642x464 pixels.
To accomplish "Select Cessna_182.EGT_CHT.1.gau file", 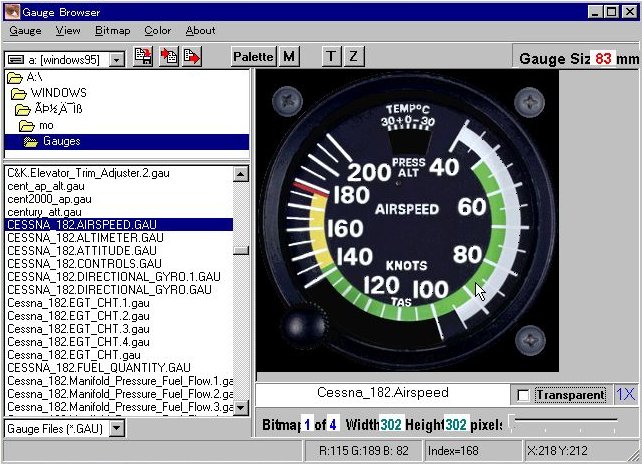I will (x=78, y=303).
